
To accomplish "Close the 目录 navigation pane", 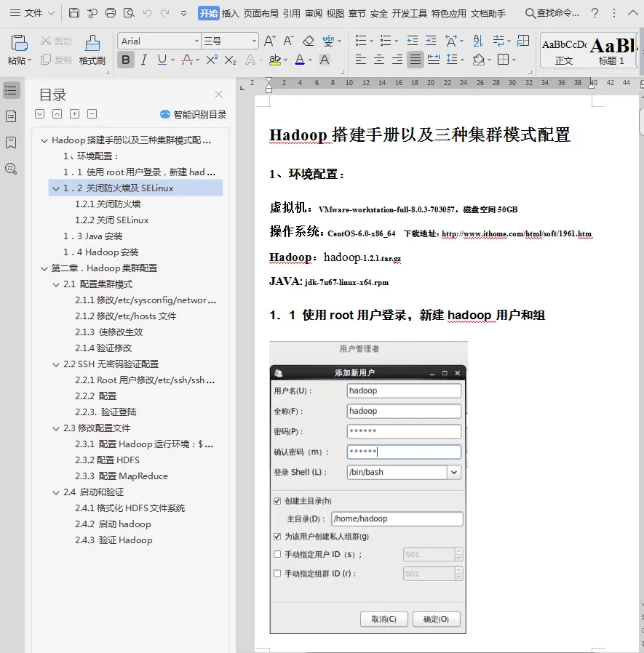I will pos(218,95).
